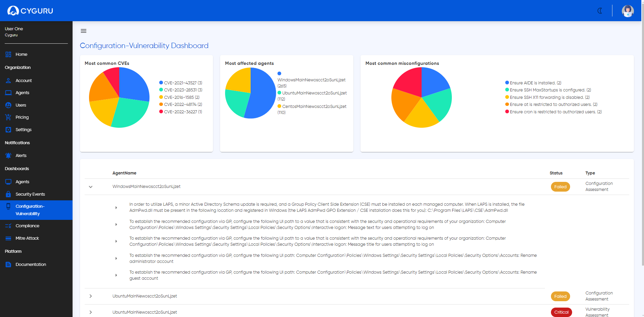Toggle CVE-2023-28531 legend entry

coord(181,90)
